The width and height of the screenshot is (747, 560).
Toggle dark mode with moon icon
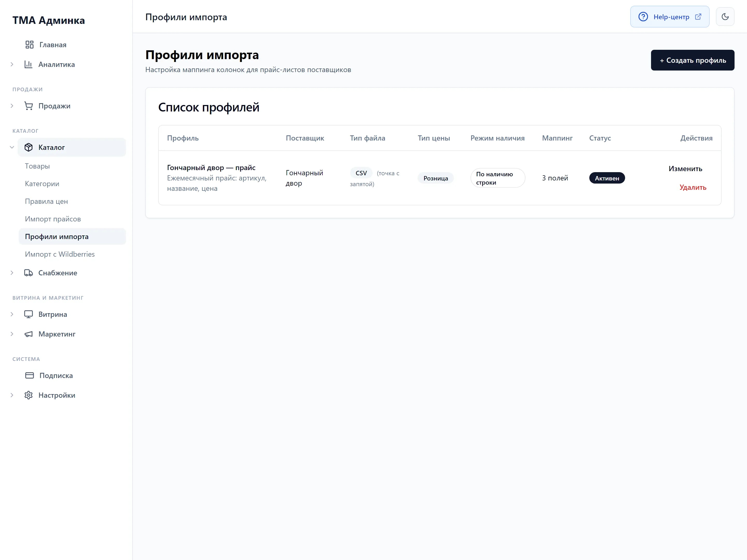pos(725,17)
